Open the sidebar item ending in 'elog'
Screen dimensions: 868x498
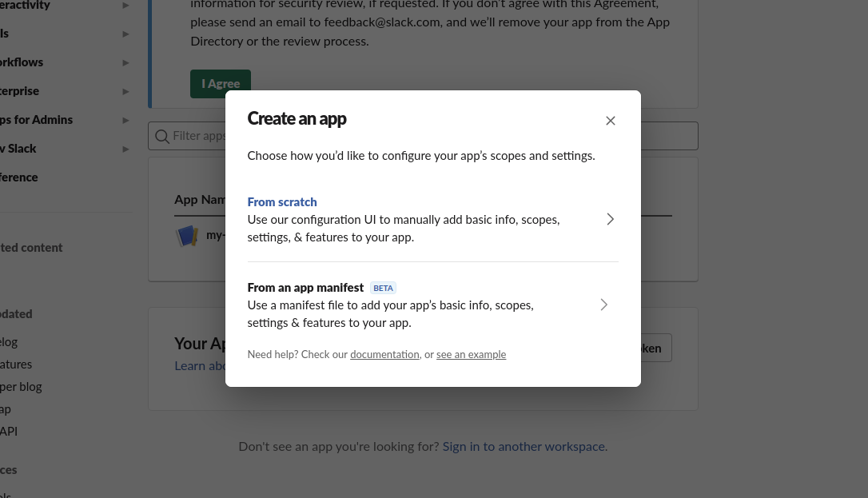9,342
